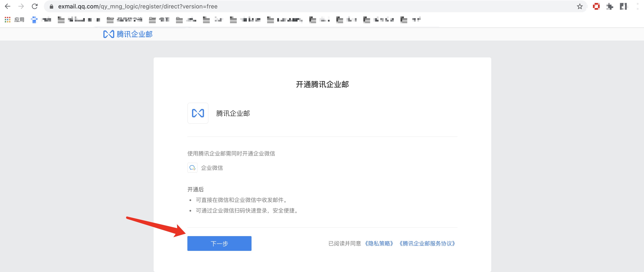Screen dimensions: 644x272
Task: Click the forward navigation arrow
Action: 21,6
